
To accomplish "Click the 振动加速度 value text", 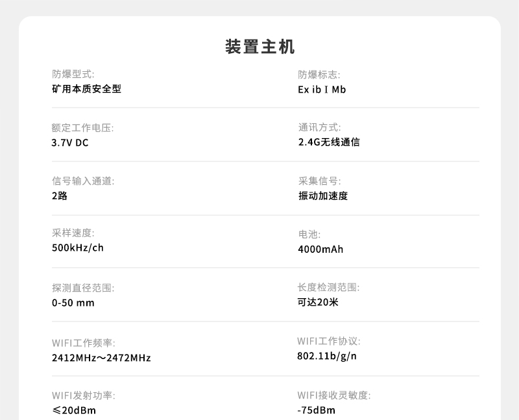I will point(323,196).
